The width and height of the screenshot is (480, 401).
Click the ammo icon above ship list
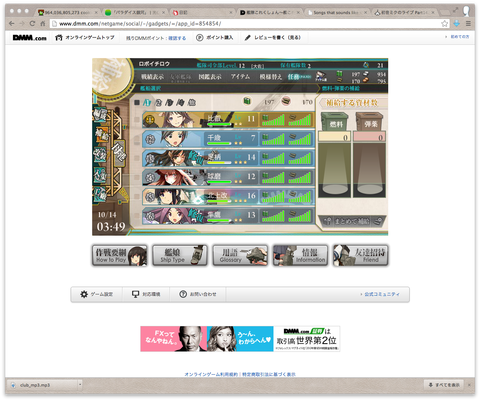[286, 101]
